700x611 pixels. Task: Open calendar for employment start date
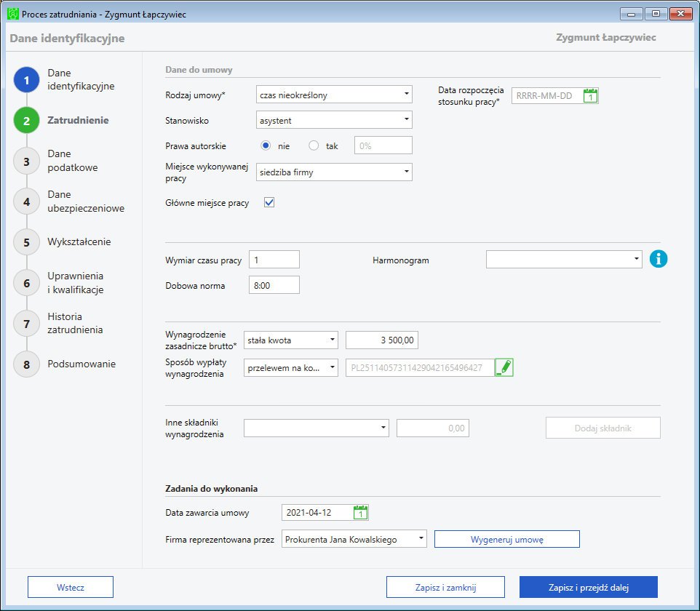tap(591, 96)
